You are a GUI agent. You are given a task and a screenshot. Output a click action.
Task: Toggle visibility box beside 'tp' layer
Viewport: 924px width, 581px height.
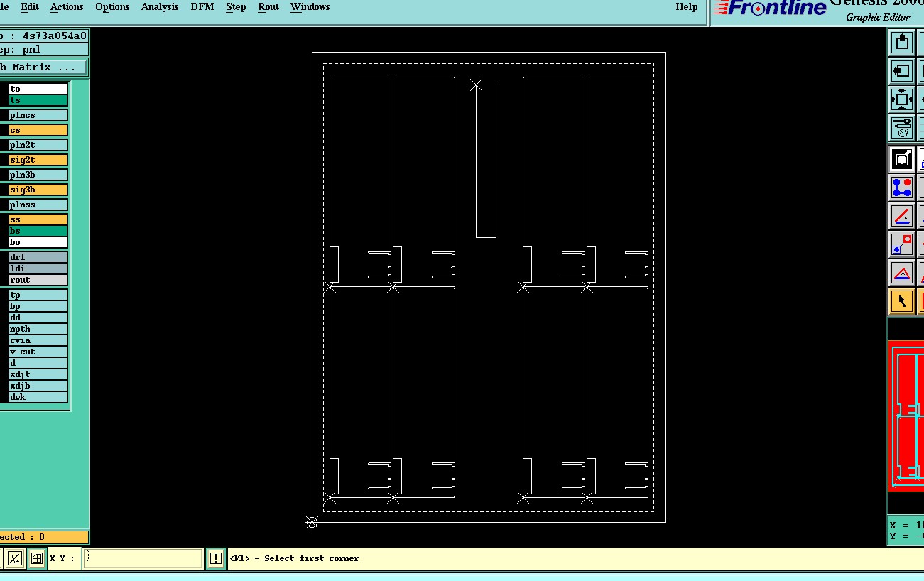[4, 295]
